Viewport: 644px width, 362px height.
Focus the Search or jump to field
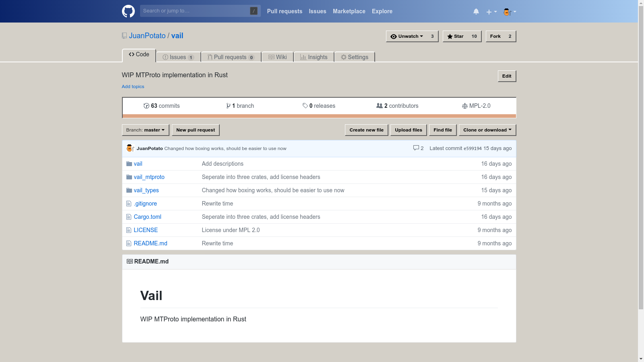pos(200,11)
